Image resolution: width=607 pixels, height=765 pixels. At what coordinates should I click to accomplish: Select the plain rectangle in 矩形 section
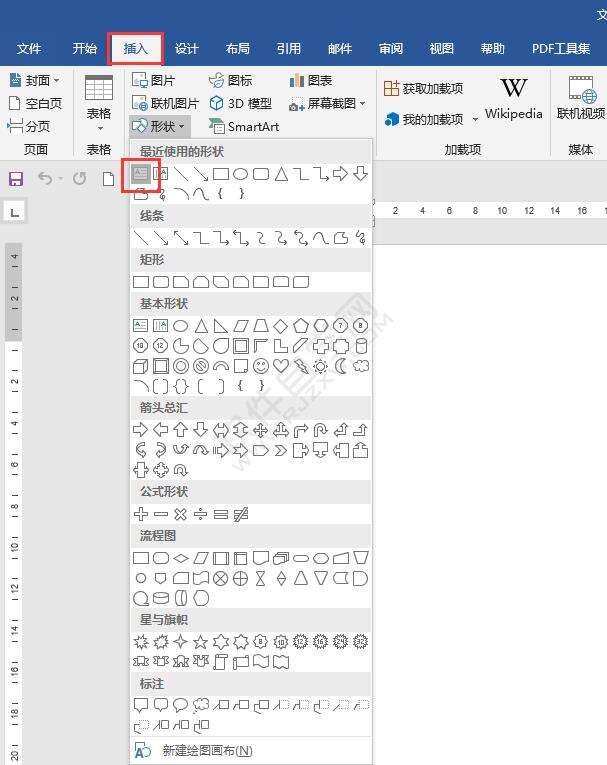pyautogui.click(x=141, y=282)
